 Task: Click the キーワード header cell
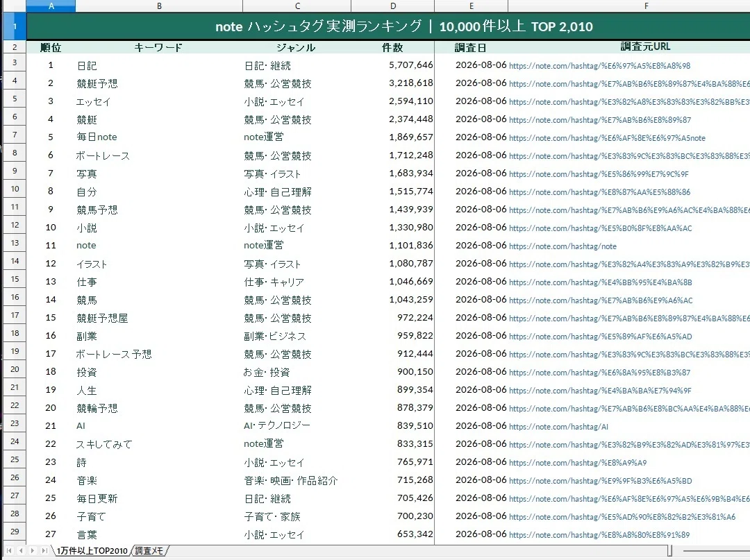tap(159, 47)
